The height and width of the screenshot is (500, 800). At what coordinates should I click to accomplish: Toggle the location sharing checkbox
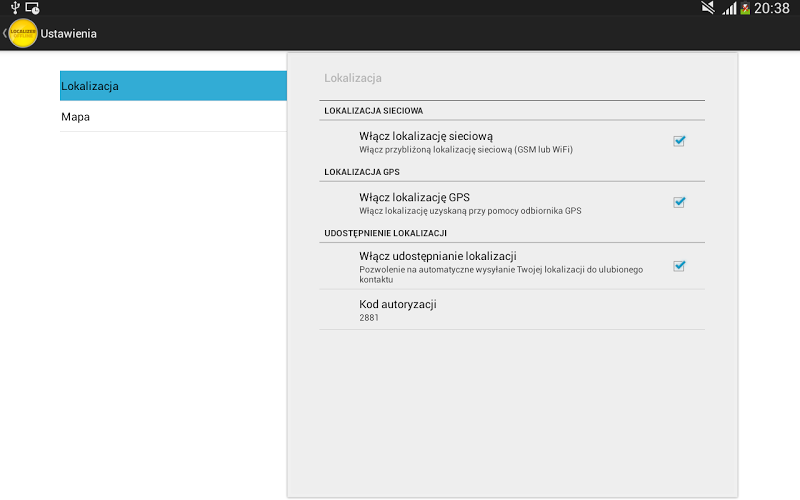(679, 266)
